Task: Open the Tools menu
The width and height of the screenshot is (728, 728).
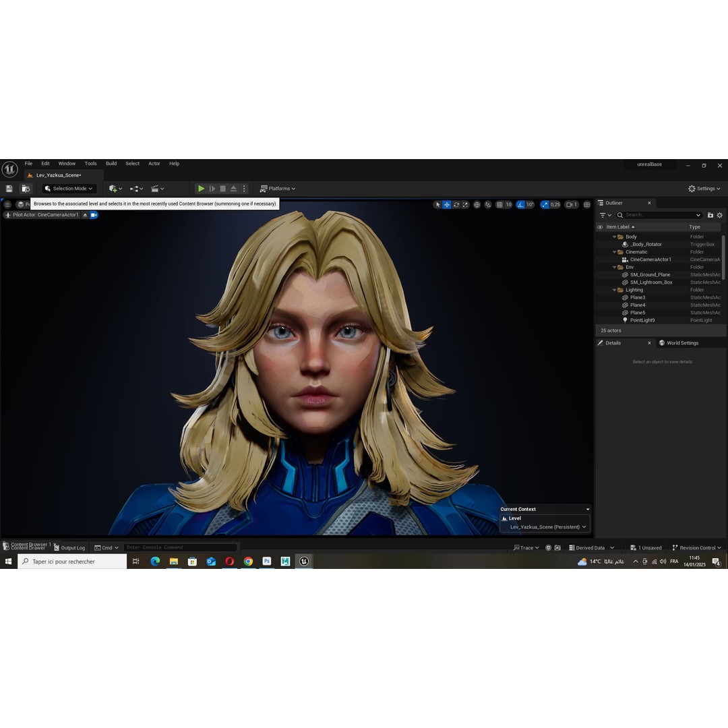Action: pyautogui.click(x=90, y=163)
